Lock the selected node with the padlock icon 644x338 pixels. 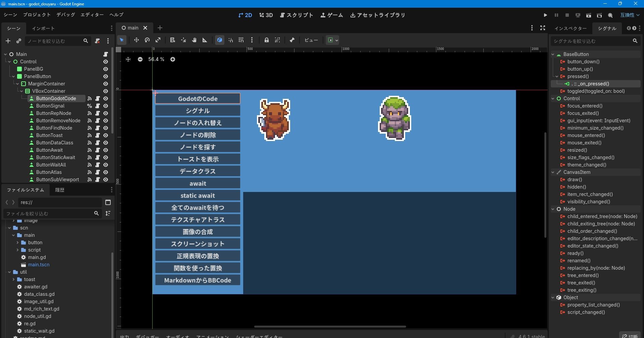click(267, 40)
